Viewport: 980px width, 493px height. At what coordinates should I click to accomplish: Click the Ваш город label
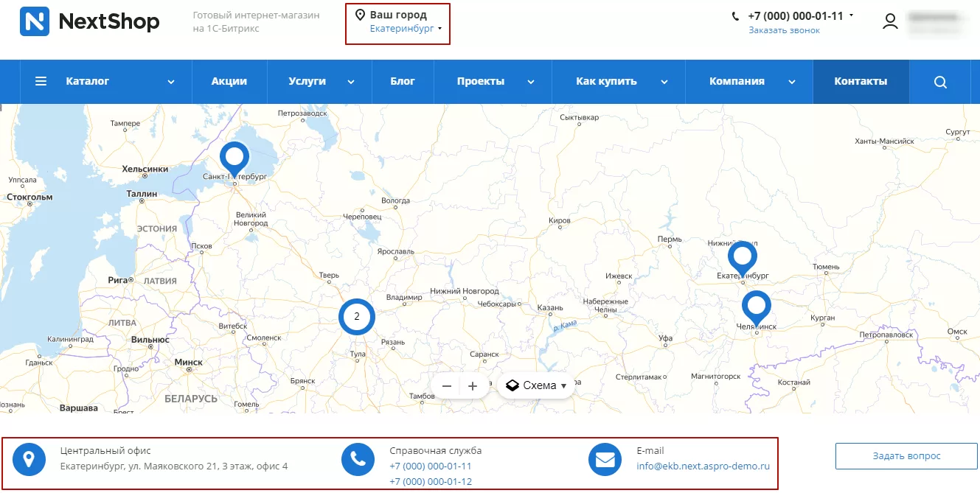tap(398, 15)
